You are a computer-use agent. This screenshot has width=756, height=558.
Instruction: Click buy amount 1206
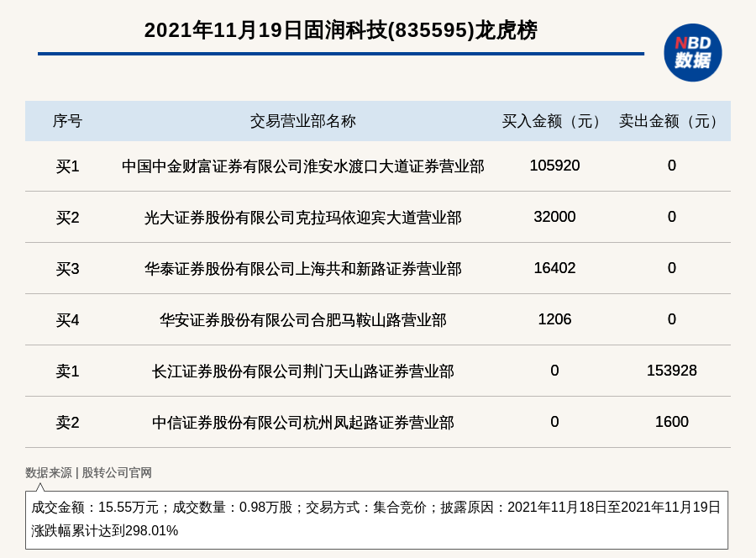pos(554,319)
